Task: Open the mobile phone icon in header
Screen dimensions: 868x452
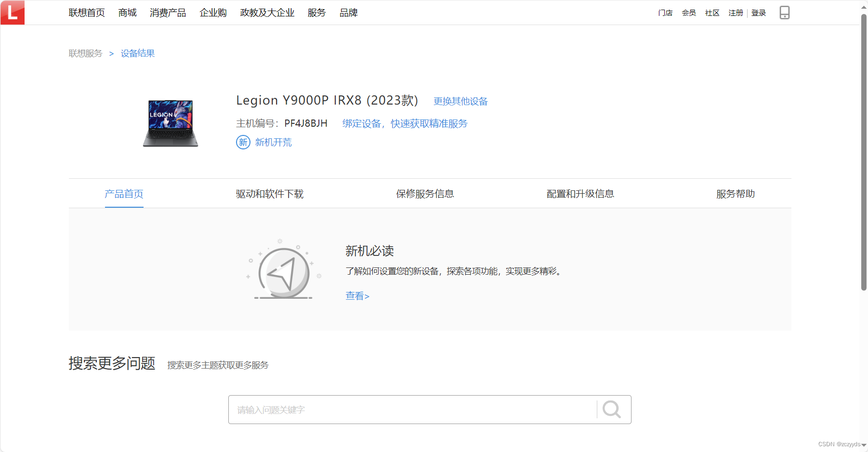Action: tap(784, 13)
